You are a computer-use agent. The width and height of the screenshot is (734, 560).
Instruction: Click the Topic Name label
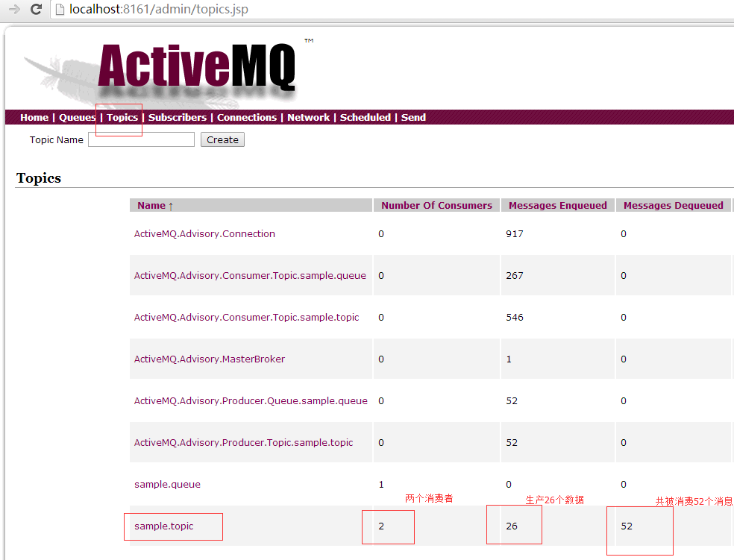click(56, 140)
